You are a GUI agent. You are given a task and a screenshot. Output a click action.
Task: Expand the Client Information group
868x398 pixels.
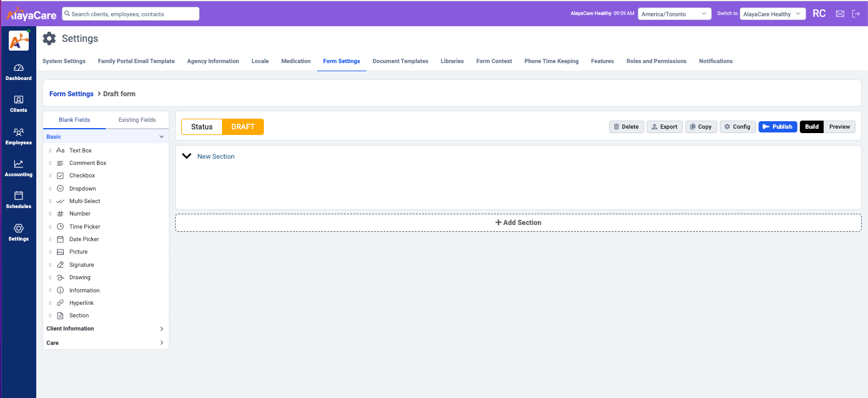161,329
